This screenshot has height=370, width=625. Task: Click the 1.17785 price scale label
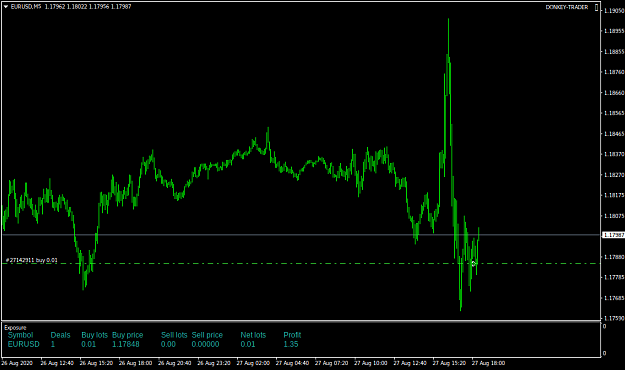point(614,278)
